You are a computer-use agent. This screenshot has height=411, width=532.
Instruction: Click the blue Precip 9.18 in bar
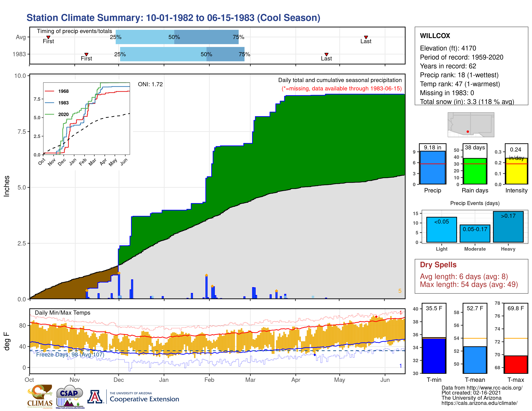point(433,167)
